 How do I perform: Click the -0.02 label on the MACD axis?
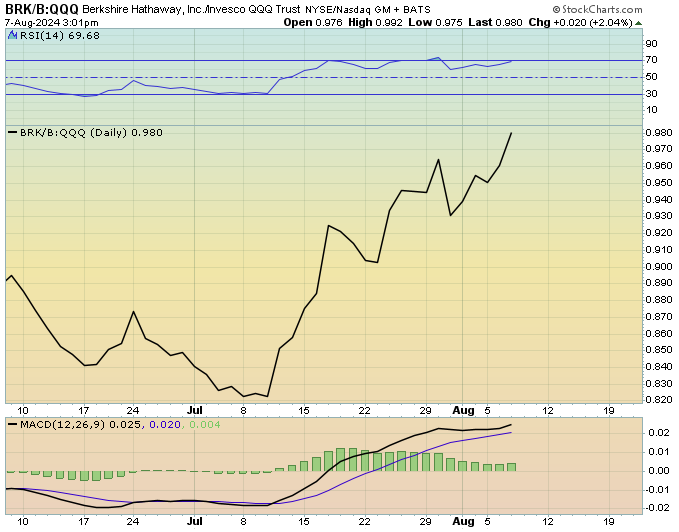point(657,507)
